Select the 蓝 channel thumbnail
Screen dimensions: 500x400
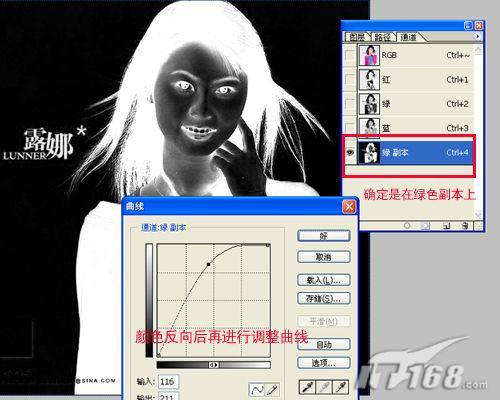[x=369, y=128]
